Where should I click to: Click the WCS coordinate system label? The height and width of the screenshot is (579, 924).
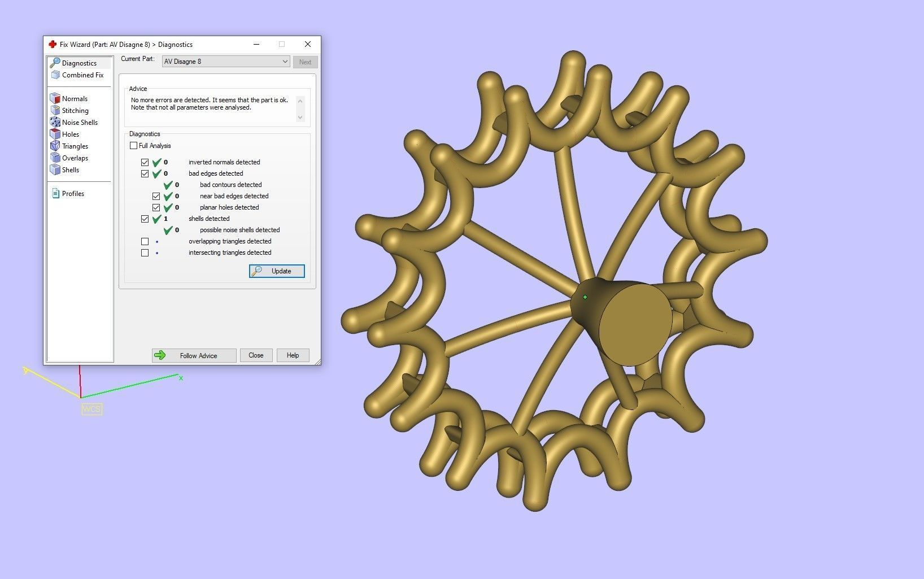pos(91,409)
